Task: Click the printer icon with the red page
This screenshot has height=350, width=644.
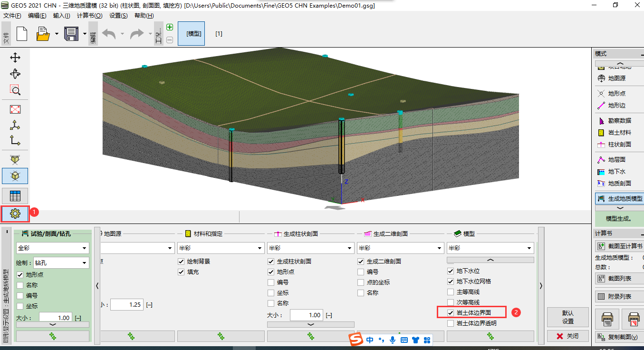Action: [633, 319]
